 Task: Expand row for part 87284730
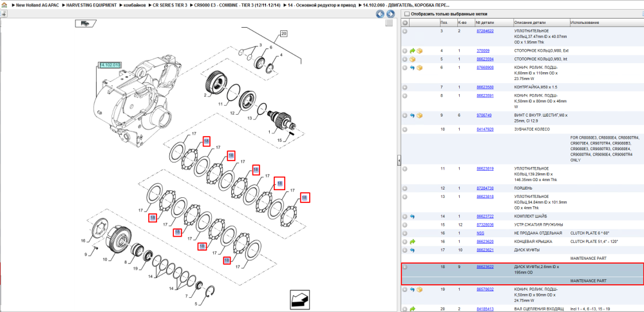point(405,188)
